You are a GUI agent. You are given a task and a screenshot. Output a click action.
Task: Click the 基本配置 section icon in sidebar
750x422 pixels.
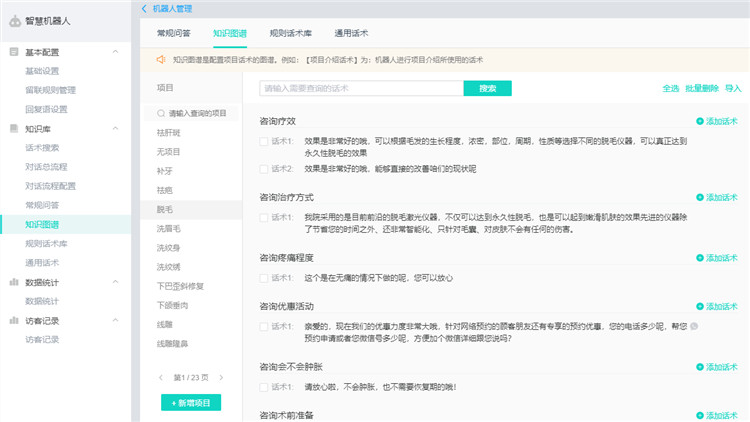pyautogui.click(x=14, y=51)
